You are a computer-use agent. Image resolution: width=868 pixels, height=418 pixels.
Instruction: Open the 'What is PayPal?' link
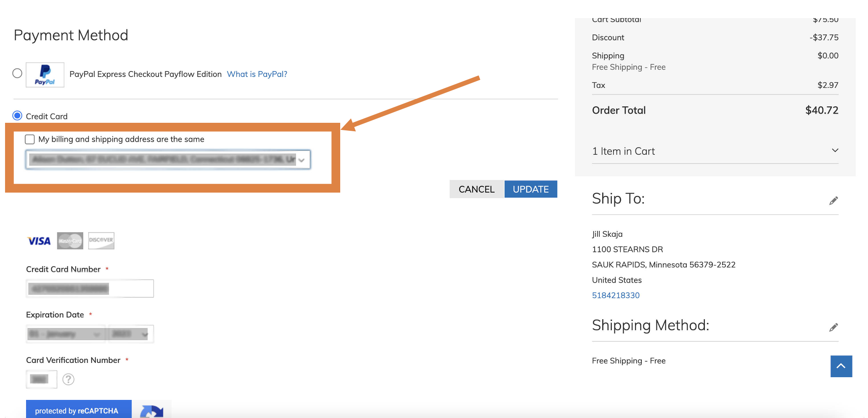tap(257, 74)
